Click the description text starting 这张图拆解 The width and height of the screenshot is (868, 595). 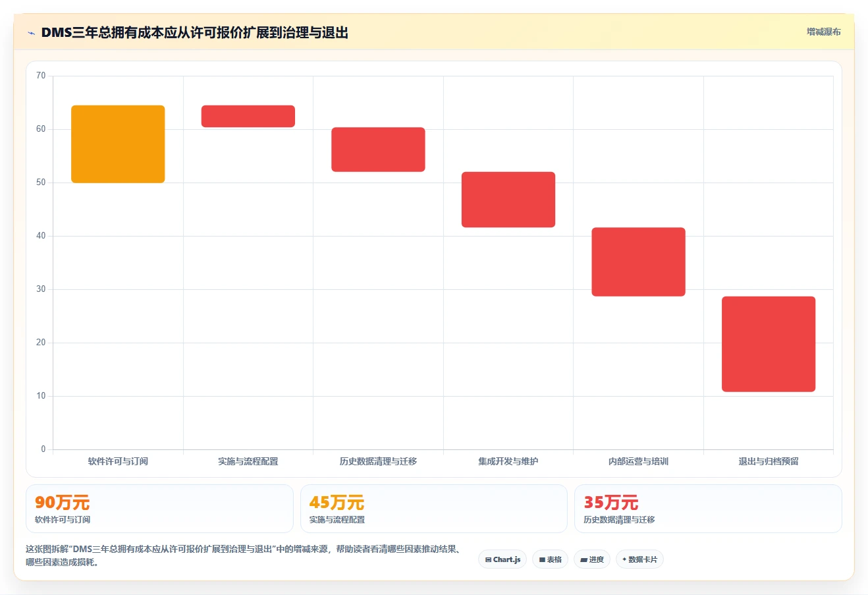[x=243, y=555]
